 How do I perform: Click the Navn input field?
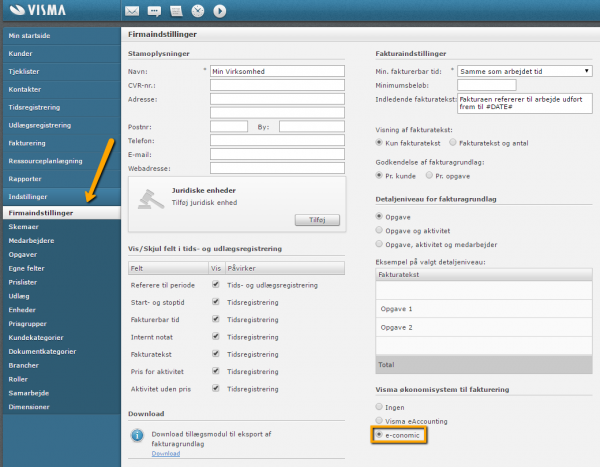(x=277, y=71)
